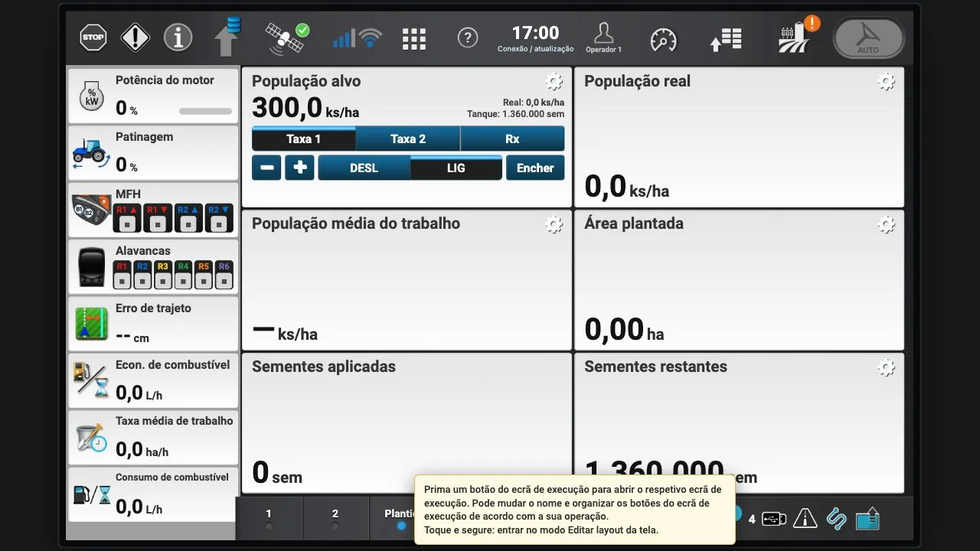Image resolution: width=980 pixels, height=551 pixels.
Task: Click the yellow R3 lever indicator in Alavancas
Action: coord(162,275)
